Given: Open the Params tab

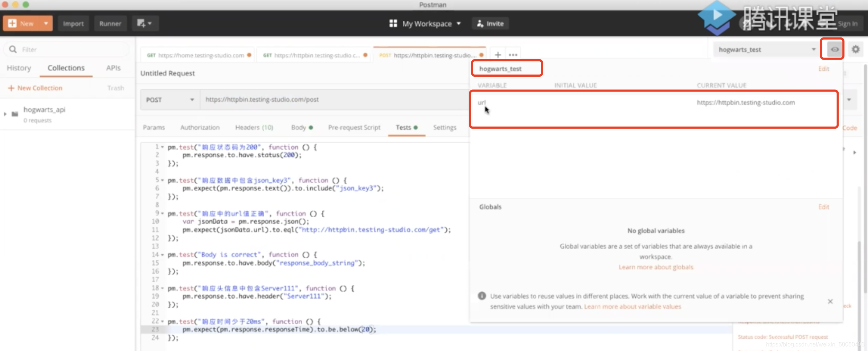Looking at the screenshot, I should click(x=154, y=128).
